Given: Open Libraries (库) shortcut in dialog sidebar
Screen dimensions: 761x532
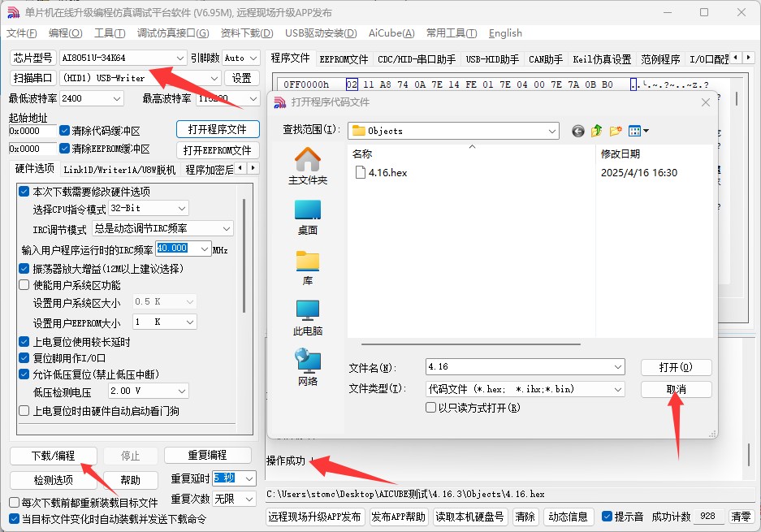Looking at the screenshot, I should pos(308,268).
